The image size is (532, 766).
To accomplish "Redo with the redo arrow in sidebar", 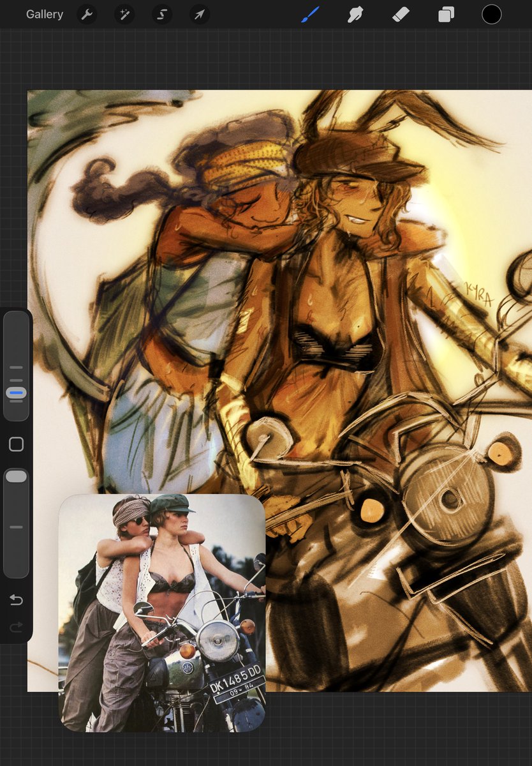I will click(16, 627).
